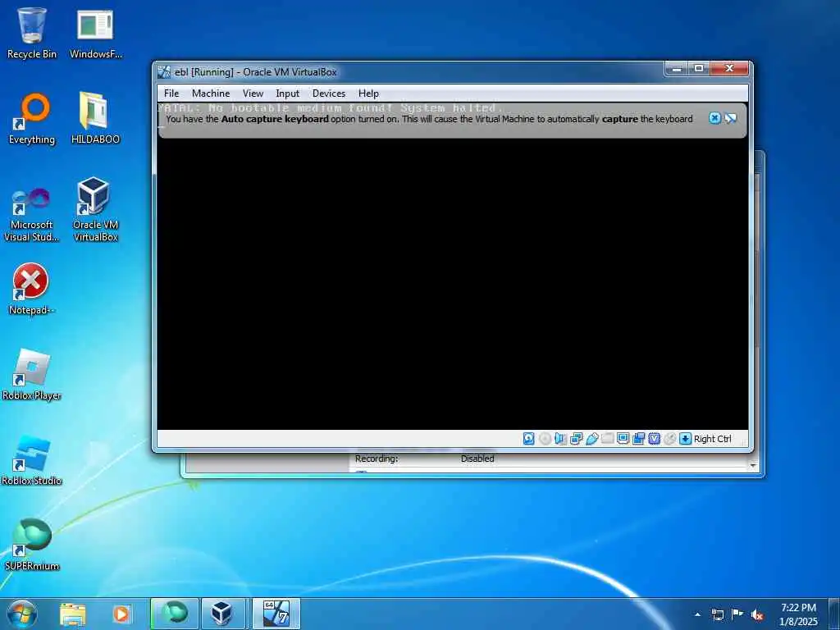Select the Notepad-- desktop shortcut
This screenshot has width=840, height=630.
(x=31, y=290)
